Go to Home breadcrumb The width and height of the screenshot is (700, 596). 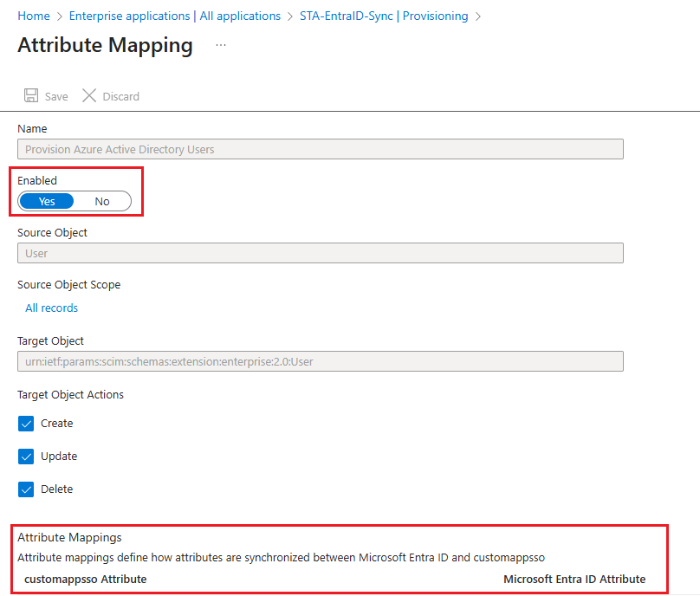pos(34,16)
